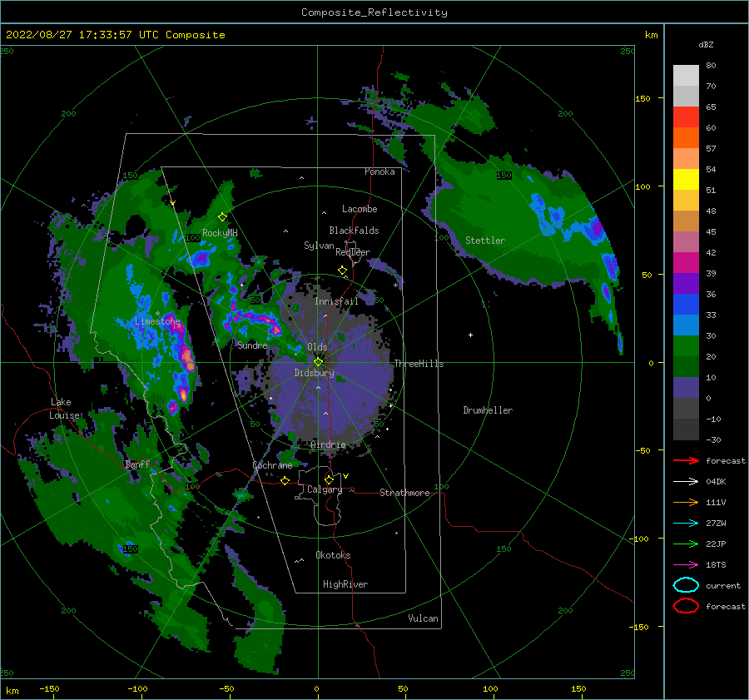Viewport: 749px width, 700px height.
Task: Click the light blue 33–30 dBZ swatch
Action: (686, 325)
